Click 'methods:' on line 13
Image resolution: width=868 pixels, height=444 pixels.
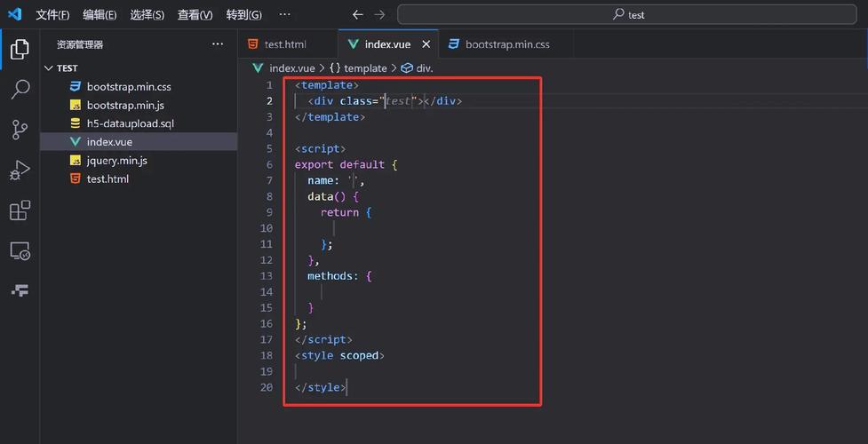[x=333, y=275]
